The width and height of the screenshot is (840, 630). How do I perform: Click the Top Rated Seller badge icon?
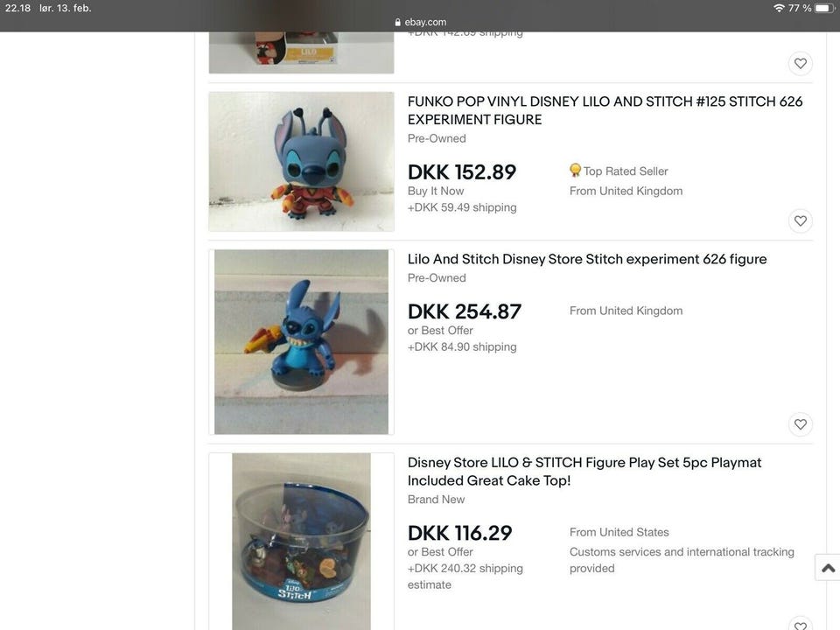click(575, 171)
